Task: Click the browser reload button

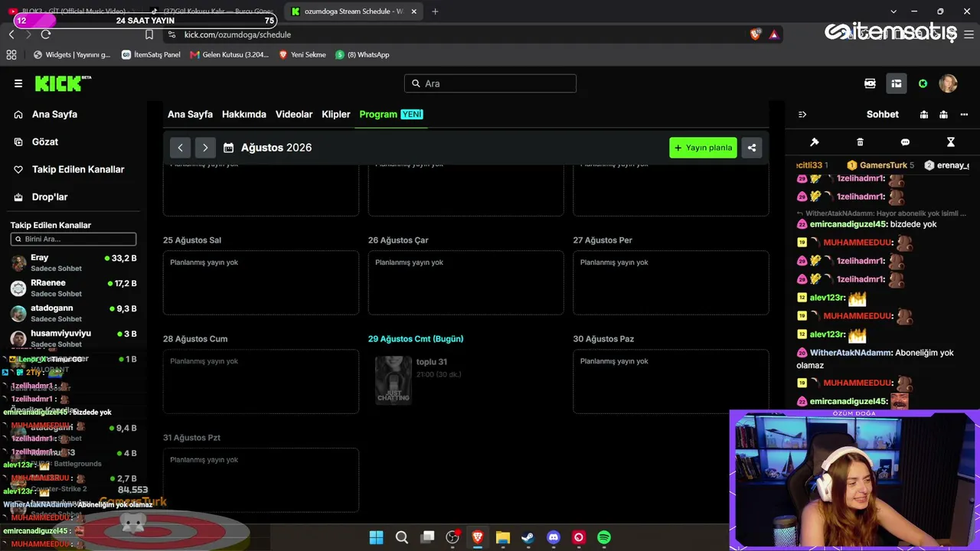Action: (x=46, y=34)
